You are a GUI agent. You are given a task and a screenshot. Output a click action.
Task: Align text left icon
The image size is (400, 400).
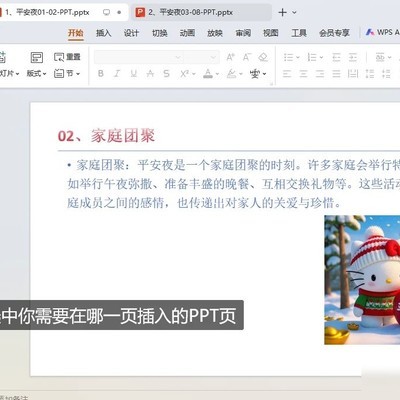pos(287,74)
